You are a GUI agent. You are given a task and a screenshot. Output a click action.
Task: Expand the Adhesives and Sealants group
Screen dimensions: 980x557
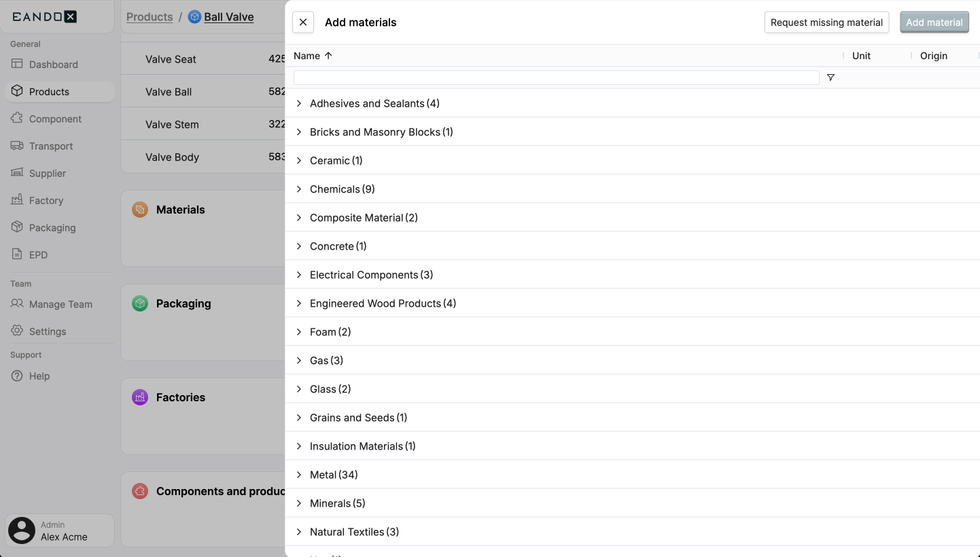coord(299,103)
